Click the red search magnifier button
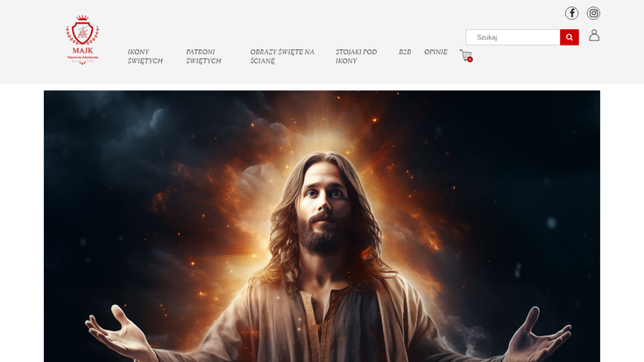 pos(570,37)
